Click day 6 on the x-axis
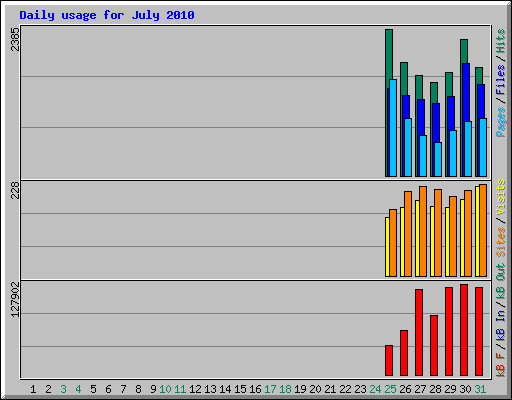This screenshot has width=512, height=400. [108, 389]
